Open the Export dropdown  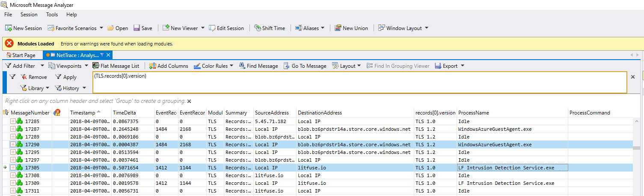449,66
